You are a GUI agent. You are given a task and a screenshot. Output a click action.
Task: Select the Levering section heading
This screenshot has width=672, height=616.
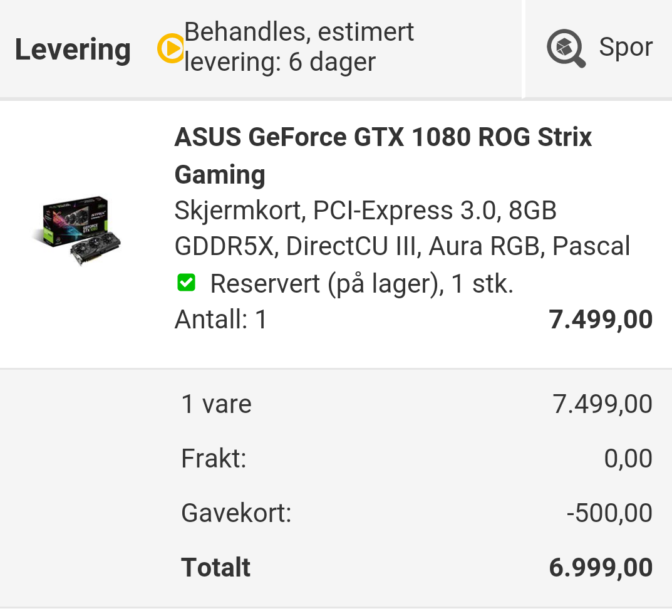click(73, 50)
